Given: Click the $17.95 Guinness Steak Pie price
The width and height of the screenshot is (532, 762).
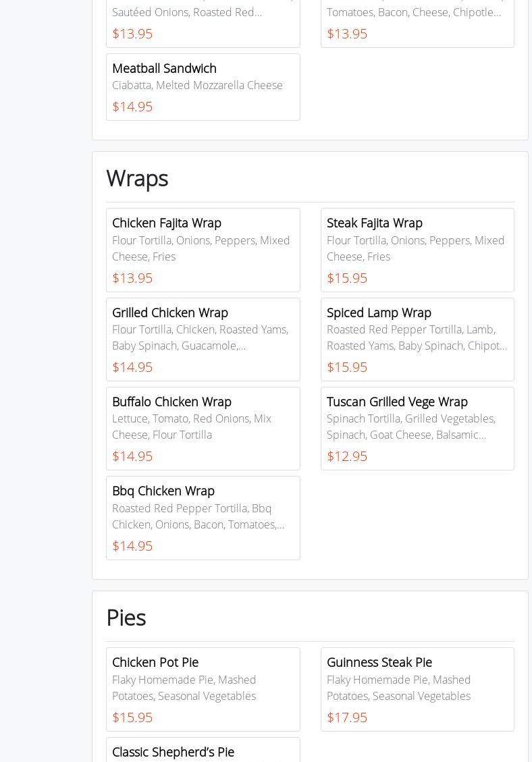Looking at the screenshot, I should 347,717.
